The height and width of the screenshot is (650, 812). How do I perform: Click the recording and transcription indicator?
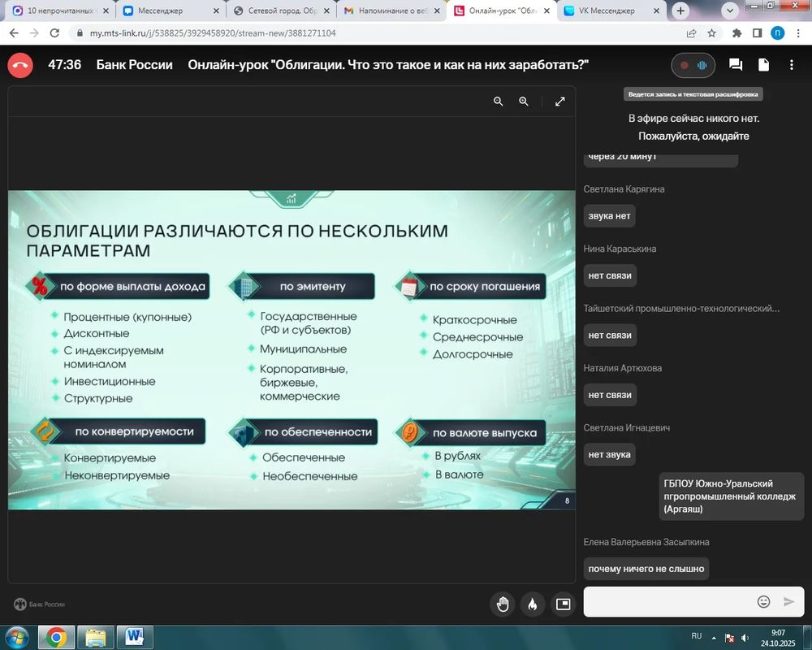(x=694, y=65)
